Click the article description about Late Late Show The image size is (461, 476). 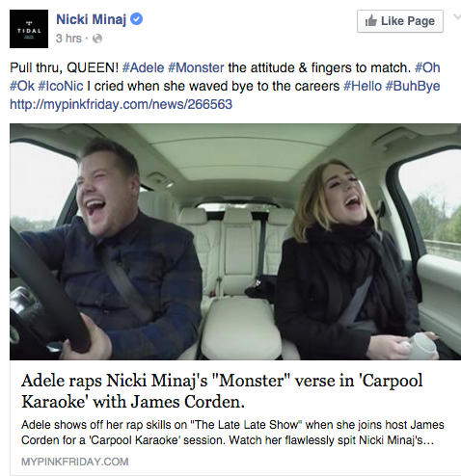click(232, 433)
